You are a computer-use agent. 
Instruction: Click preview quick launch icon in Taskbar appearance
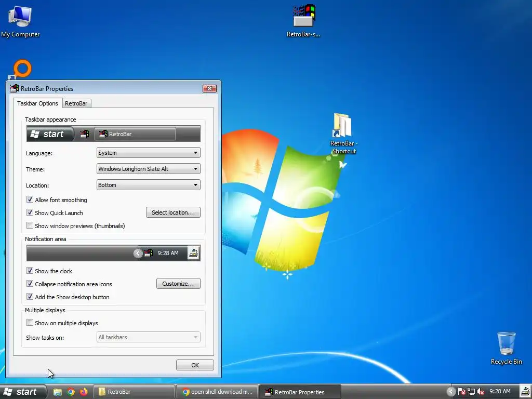coord(85,134)
